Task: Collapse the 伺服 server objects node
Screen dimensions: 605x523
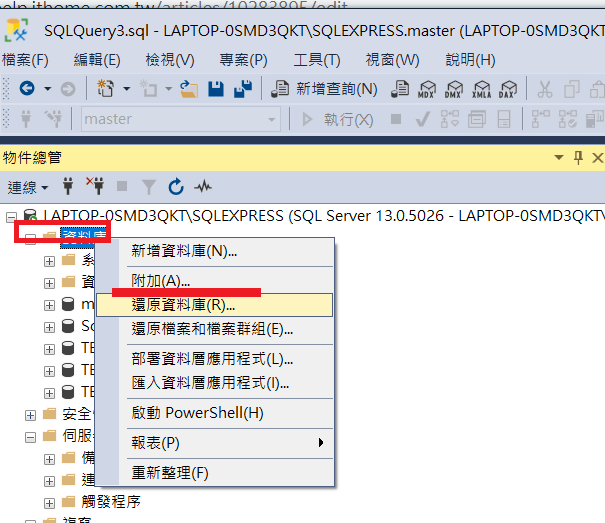Action: [30, 437]
